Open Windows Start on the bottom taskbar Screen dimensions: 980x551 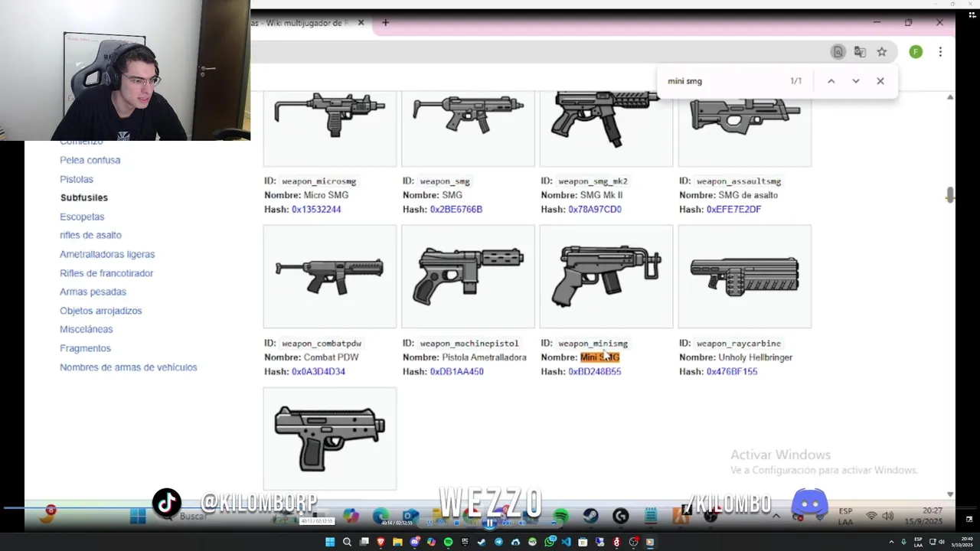pyautogui.click(x=330, y=542)
